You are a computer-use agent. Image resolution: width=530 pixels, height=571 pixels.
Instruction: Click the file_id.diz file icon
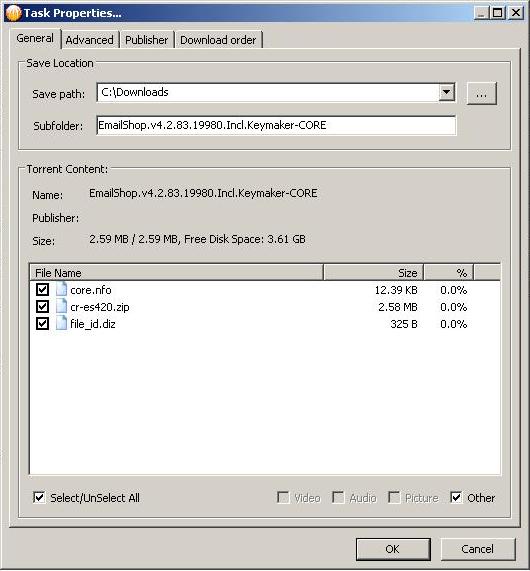(x=61, y=324)
